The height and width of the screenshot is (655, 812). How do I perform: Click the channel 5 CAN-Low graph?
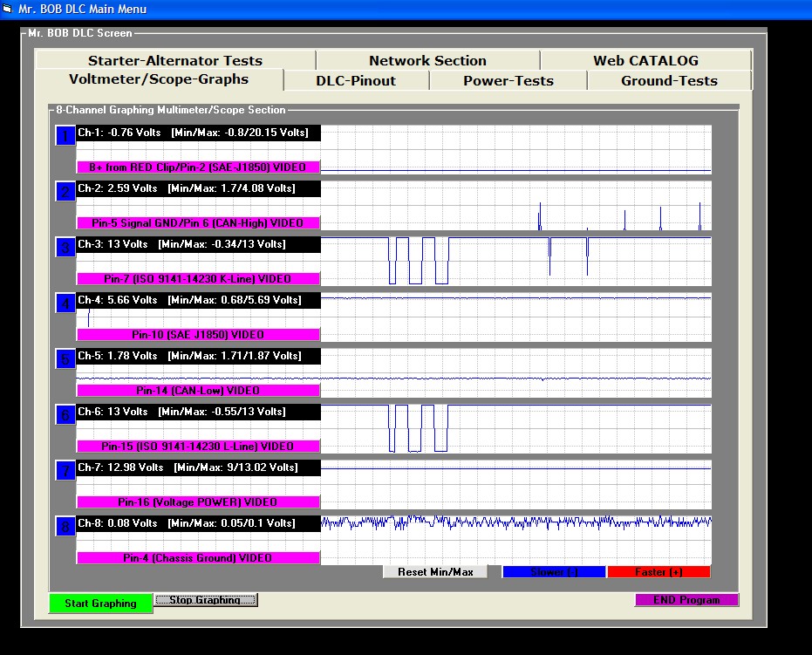click(515, 372)
